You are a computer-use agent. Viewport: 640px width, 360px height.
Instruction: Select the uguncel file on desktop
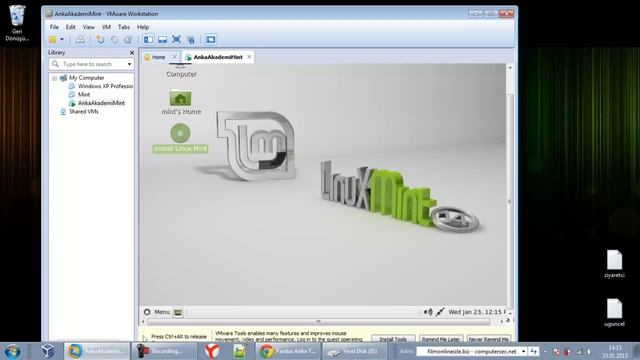tap(614, 313)
